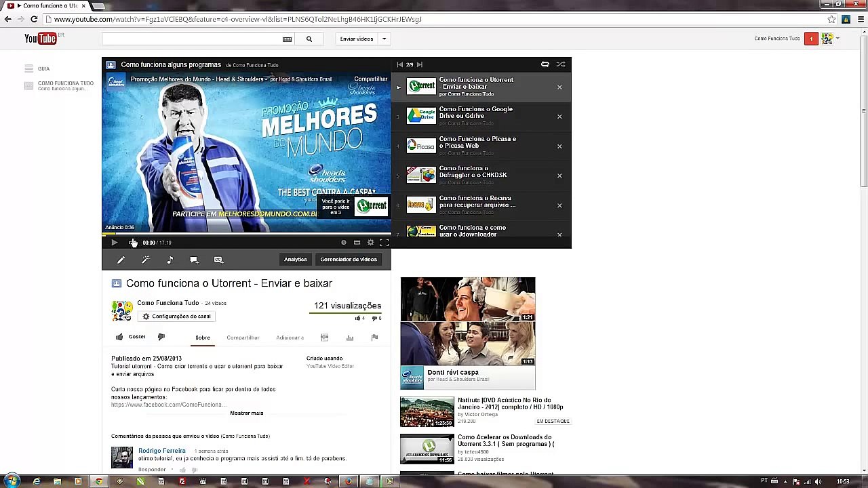Image resolution: width=868 pixels, height=488 pixels.
Task: Report the video with the flag icon
Action: 374,338
